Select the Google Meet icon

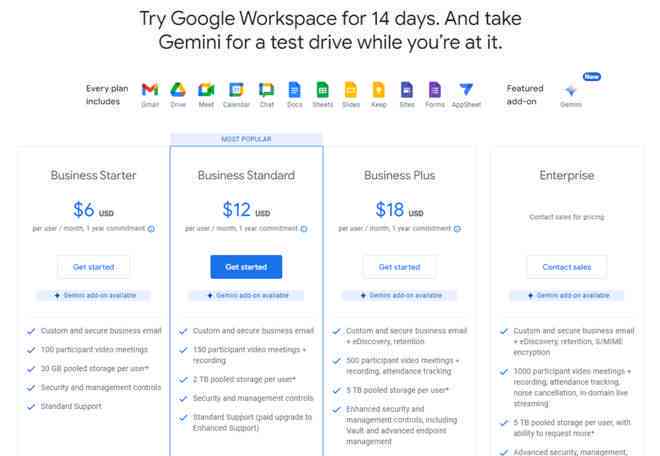[x=206, y=89]
